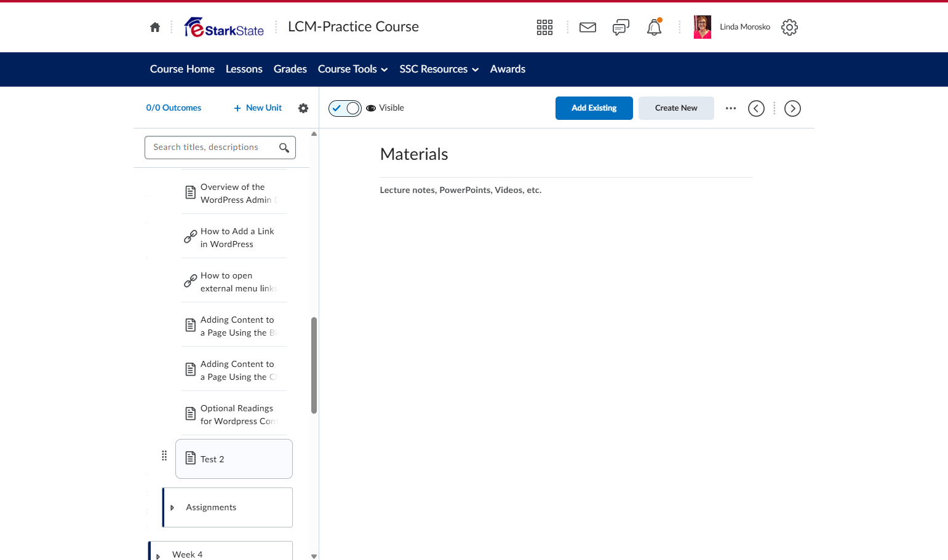Screen dimensions: 948x560
Task: Open subscription alerts chat icon
Action: click(621, 27)
